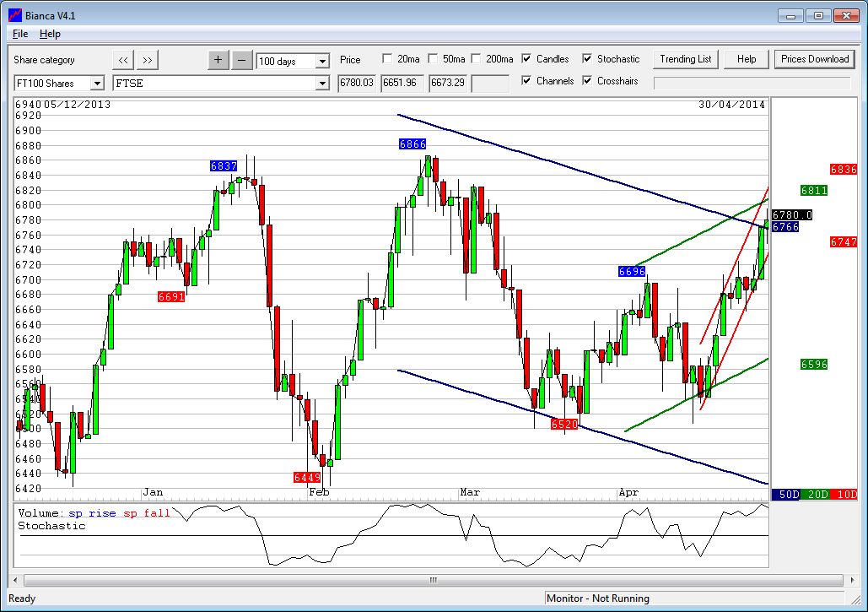Viewport: 868px width, 612px height.
Task: Select the 50D channel legend box
Action: point(786,495)
